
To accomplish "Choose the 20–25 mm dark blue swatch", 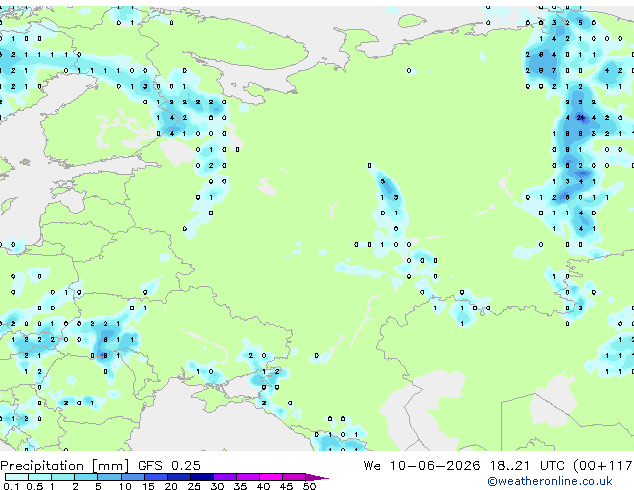I will point(179,477).
